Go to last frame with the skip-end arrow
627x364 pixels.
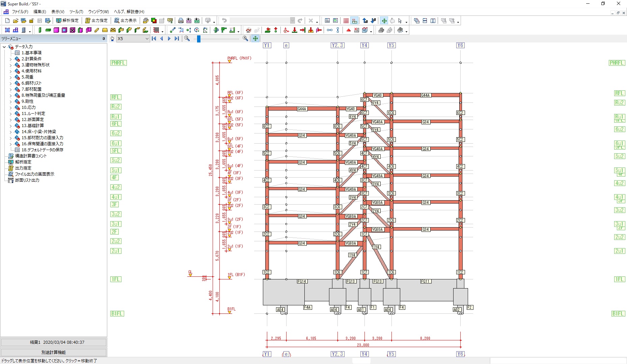tap(176, 39)
